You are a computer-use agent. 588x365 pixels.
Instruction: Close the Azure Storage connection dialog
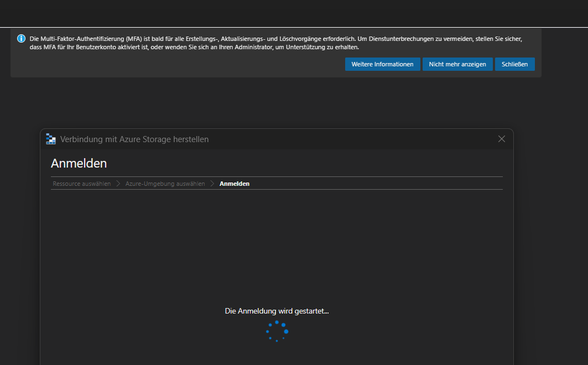pyautogui.click(x=501, y=139)
